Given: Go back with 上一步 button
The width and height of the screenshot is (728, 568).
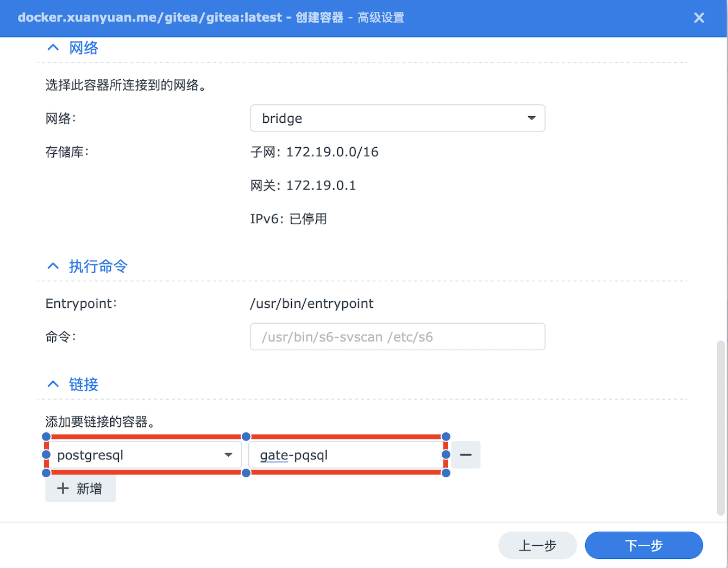Looking at the screenshot, I should click(537, 545).
